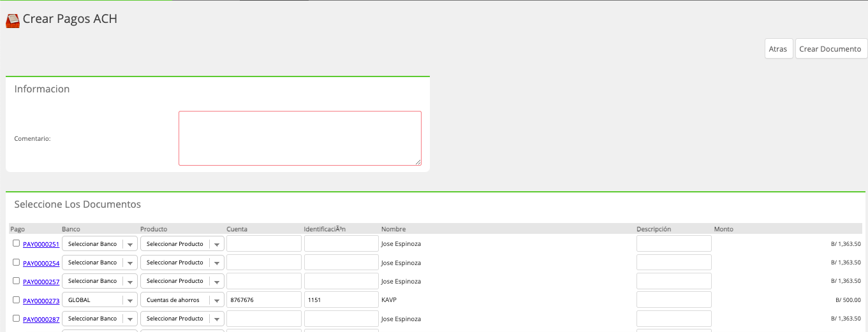
Task: Click the Cuenta field for PAY0000254
Action: tap(264, 263)
